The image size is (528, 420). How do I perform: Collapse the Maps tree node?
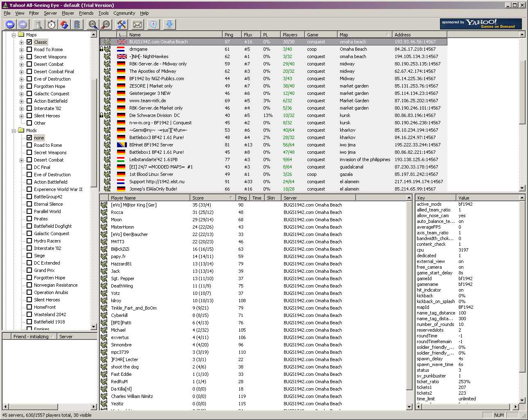(x=14, y=35)
